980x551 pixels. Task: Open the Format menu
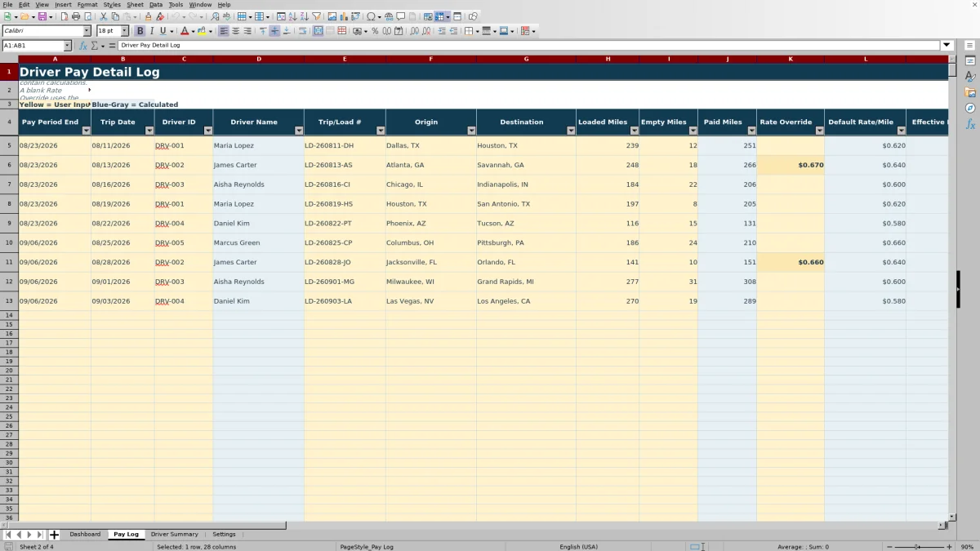coord(87,5)
